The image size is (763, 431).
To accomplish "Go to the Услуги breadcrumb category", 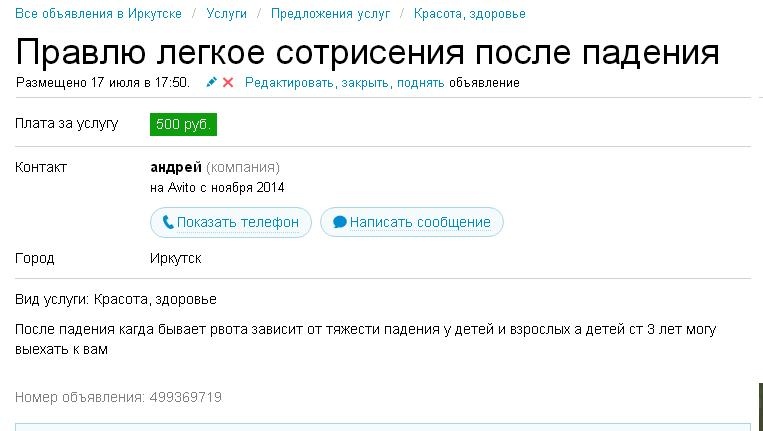I will point(227,14).
